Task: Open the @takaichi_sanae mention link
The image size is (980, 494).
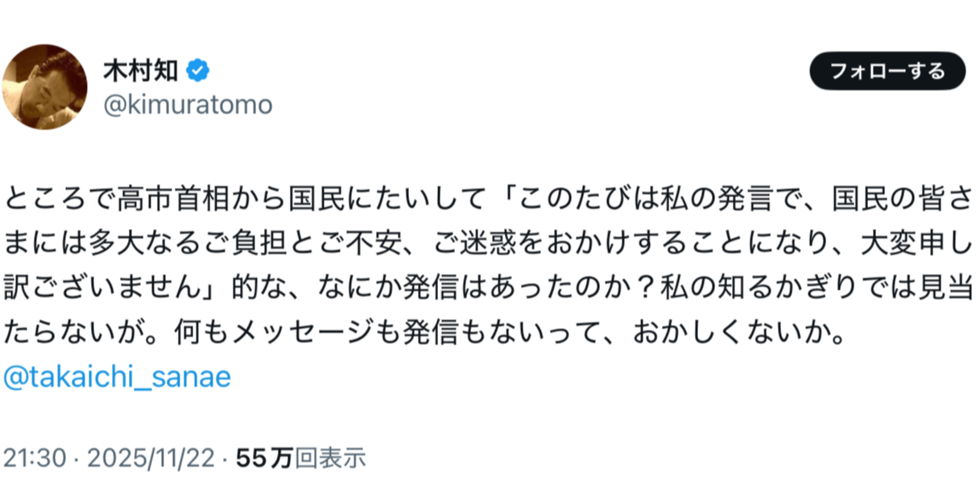Action: pos(118,378)
